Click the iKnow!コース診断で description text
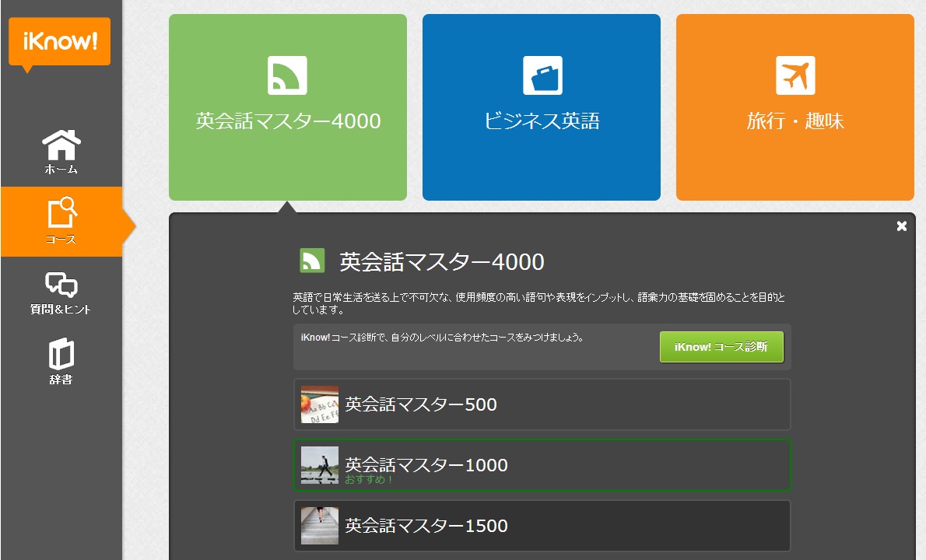 [x=442, y=338]
